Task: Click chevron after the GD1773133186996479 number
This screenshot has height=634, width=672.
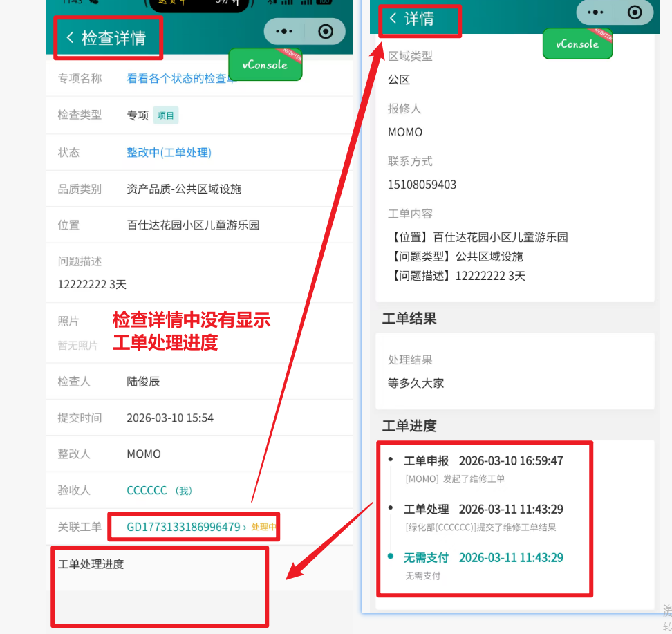Action: (x=245, y=528)
